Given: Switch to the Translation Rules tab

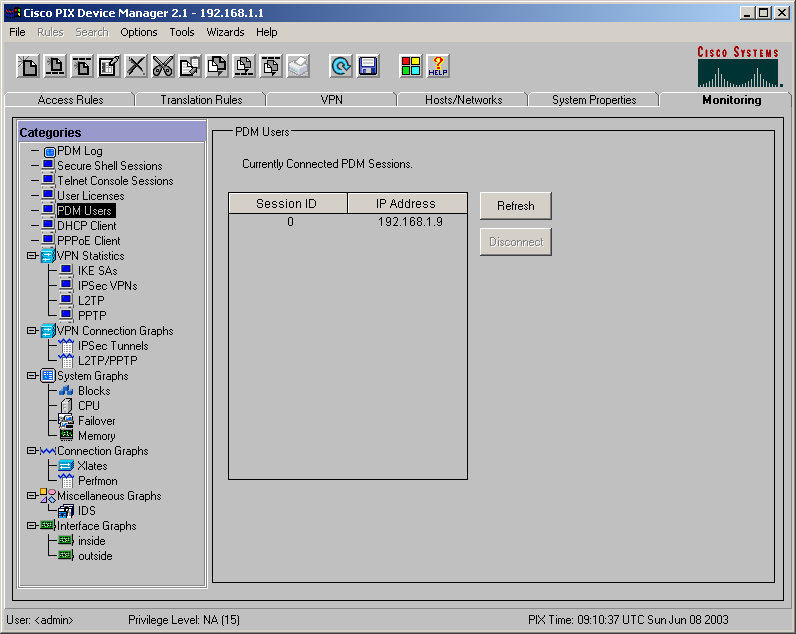Looking at the screenshot, I should pos(201,99).
